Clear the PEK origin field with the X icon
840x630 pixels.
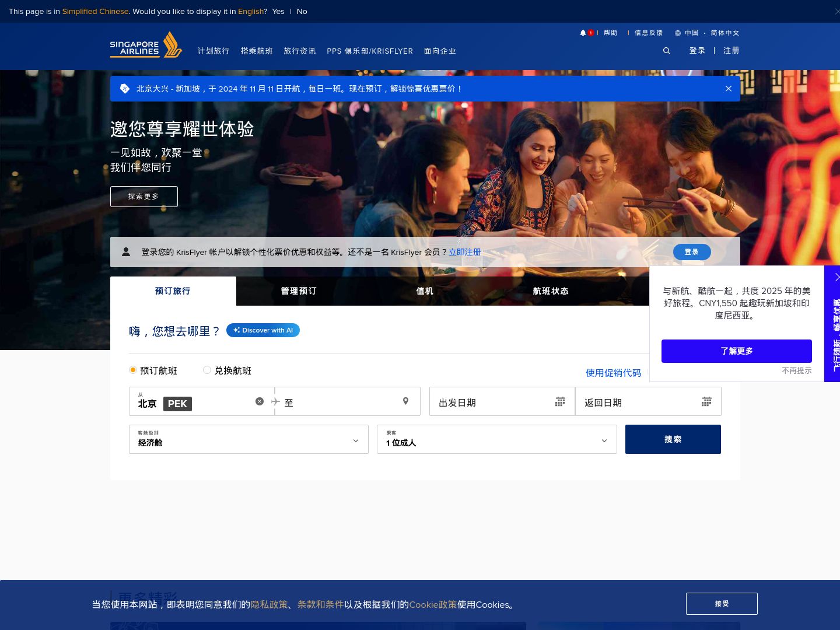(x=260, y=401)
